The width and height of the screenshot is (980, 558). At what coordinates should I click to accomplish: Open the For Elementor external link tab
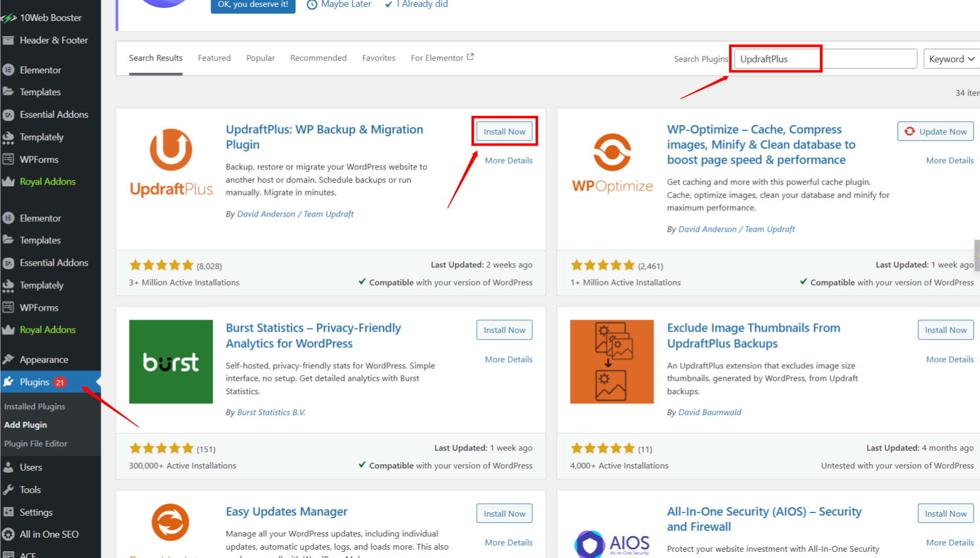[x=442, y=58]
